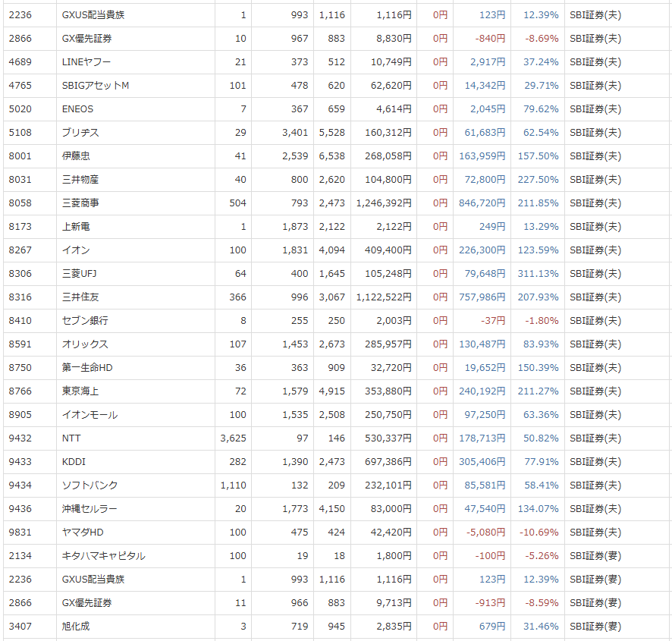Click SBI証券(夫) in the KDDI row
Screen dimensions: 672x641
pyautogui.click(x=595, y=462)
